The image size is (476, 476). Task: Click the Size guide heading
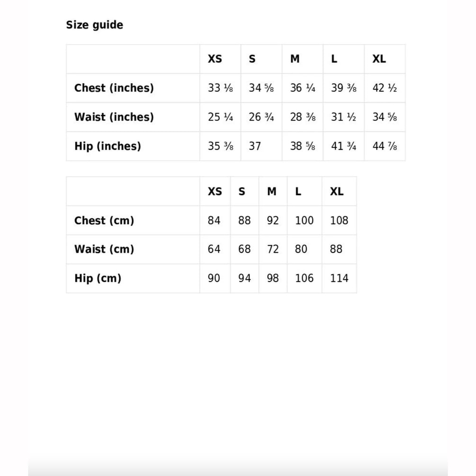[94, 25]
